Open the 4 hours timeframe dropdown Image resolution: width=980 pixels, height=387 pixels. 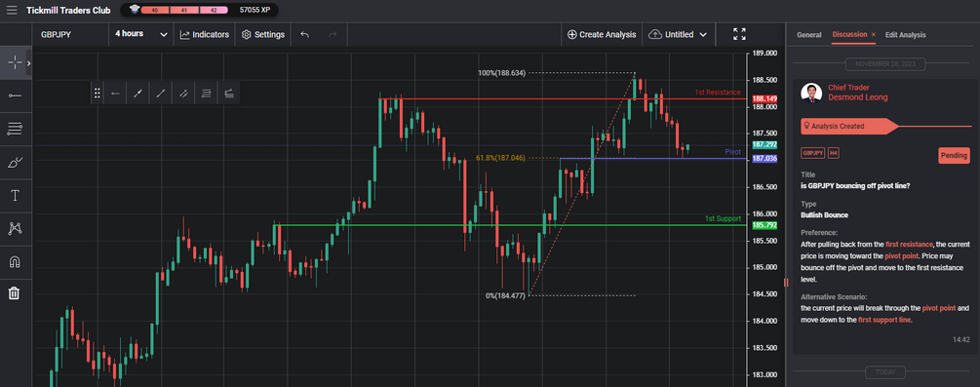pos(141,34)
